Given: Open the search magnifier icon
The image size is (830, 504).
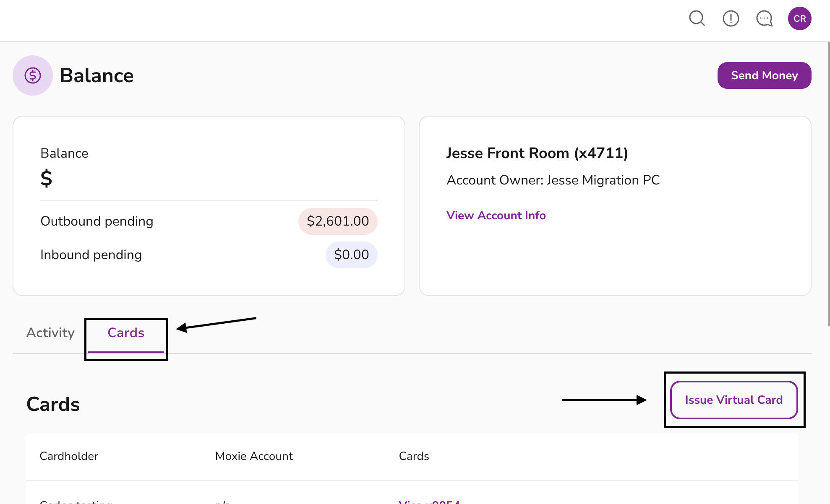Looking at the screenshot, I should 697,18.
